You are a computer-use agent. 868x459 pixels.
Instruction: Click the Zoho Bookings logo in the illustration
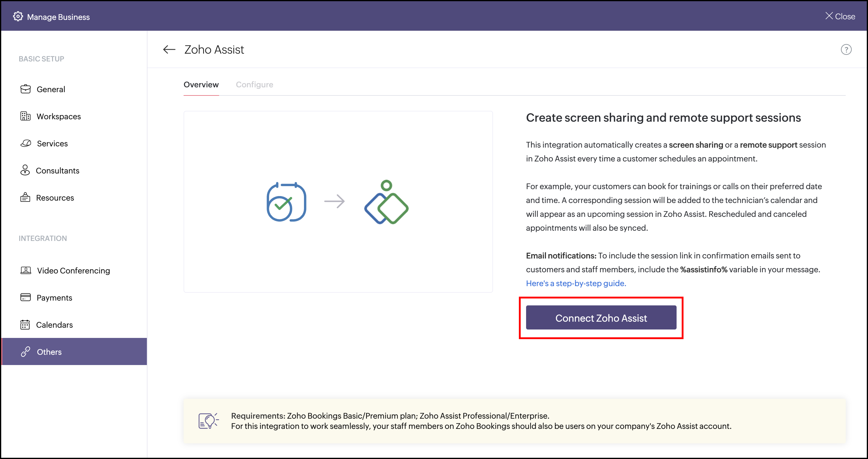pos(286,202)
